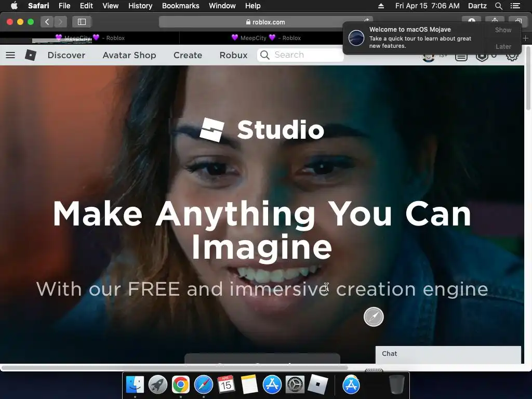Open the Bookmarks menu
This screenshot has height=399, width=532.
(x=180, y=6)
